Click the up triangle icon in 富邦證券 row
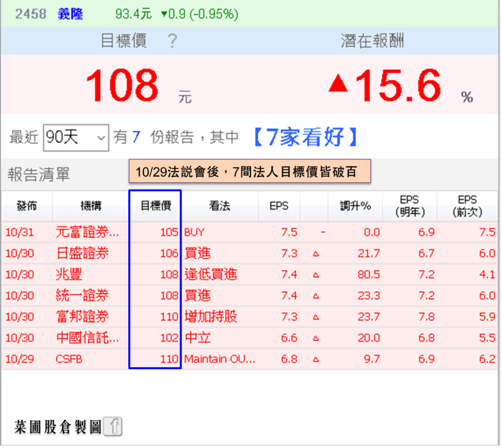501x448 pixels. (316, 317)
